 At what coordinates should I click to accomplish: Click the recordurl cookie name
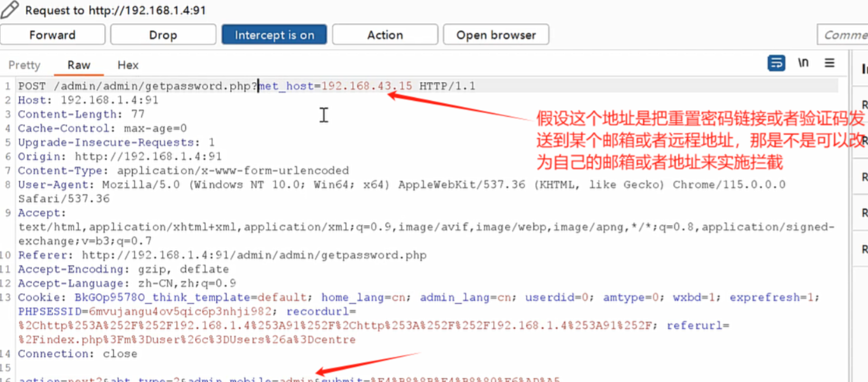pos(317,312)
